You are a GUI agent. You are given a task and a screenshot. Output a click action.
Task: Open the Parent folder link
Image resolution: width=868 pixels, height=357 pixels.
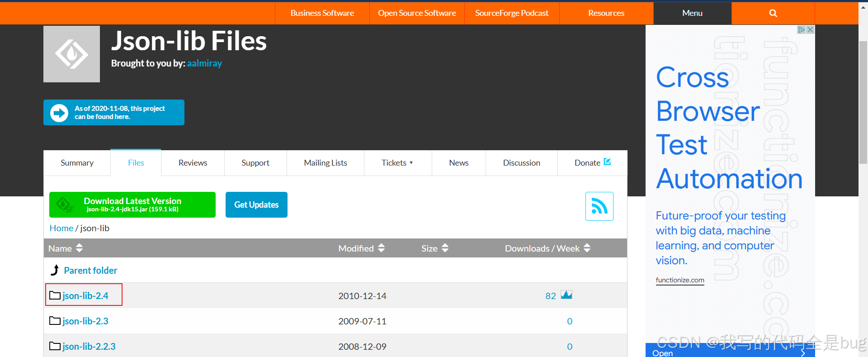(x=90, y=270)
